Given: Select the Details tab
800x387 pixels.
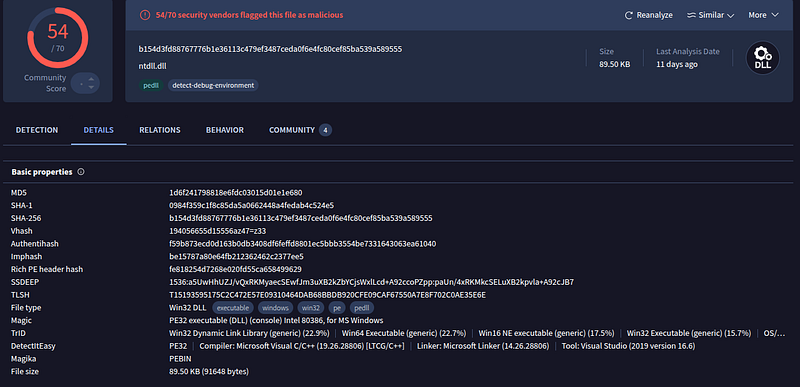Looking at the screenshot, I should [98, 130].
